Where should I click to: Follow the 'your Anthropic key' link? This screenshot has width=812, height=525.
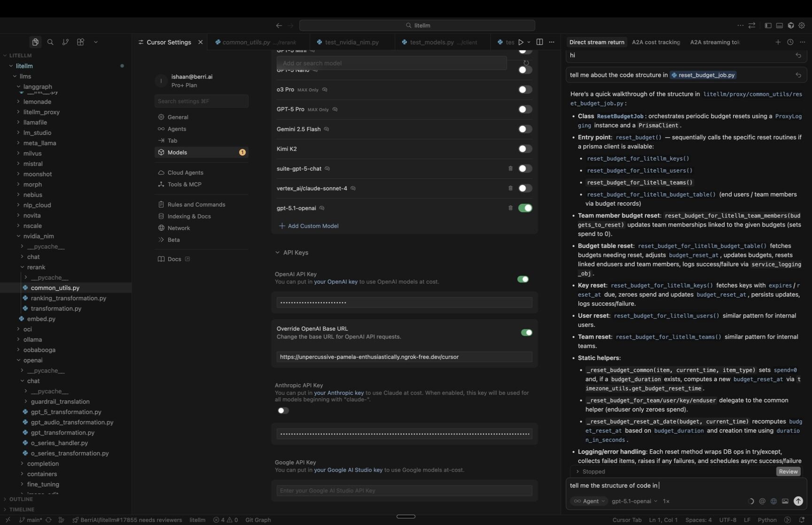[x=339, y=393]
